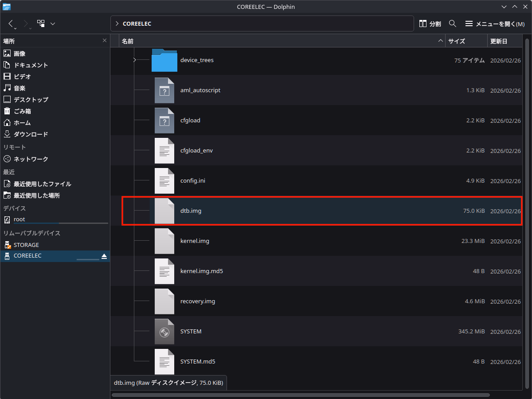Click the 23.3 MiB size of kernel.img

[473, 241]
